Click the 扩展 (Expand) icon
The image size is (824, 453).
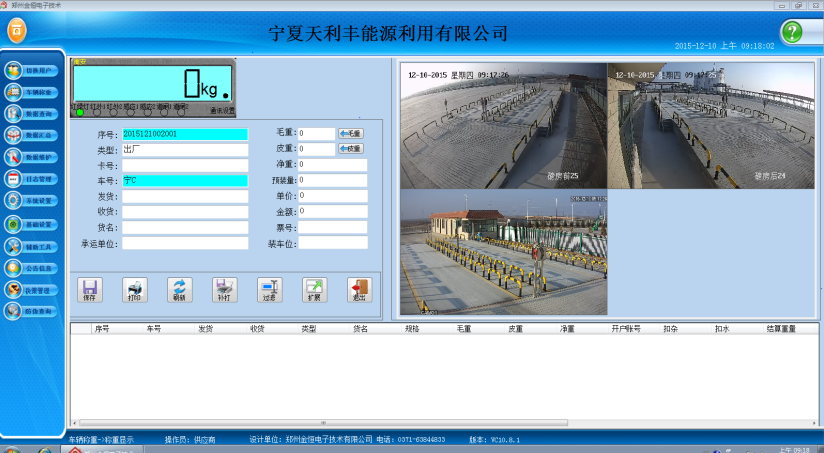pyautogui.click(x=313, y=289)
